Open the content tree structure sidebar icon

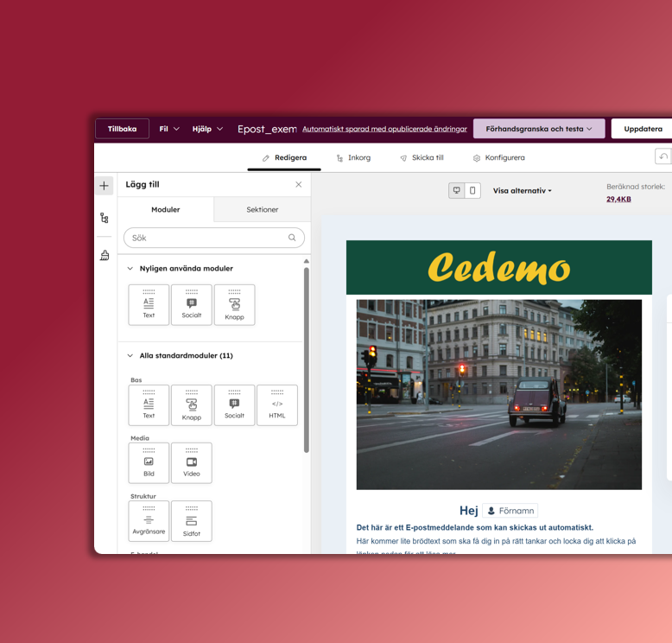(105, 218)
